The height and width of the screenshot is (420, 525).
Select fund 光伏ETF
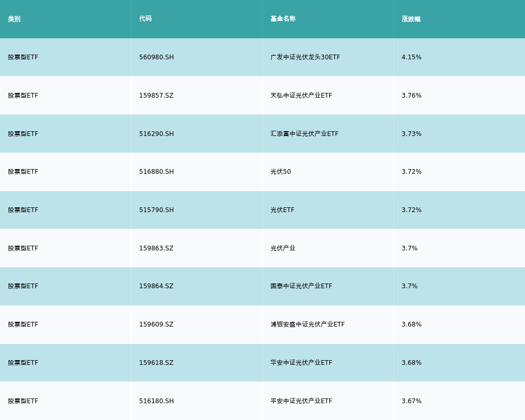click(x=282, y=210)
